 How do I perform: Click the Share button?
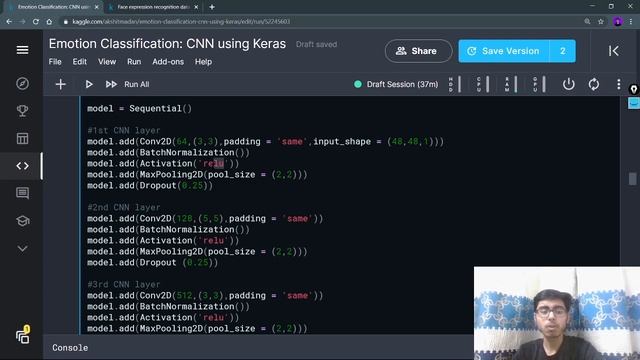(418, 51)
